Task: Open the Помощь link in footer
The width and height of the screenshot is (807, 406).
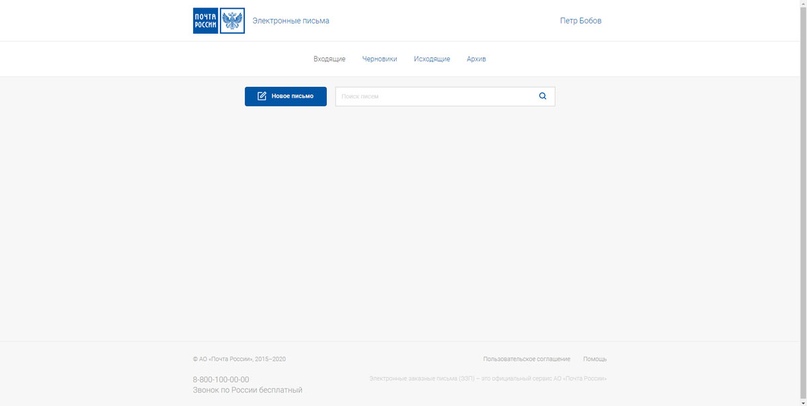Action: 594,359
